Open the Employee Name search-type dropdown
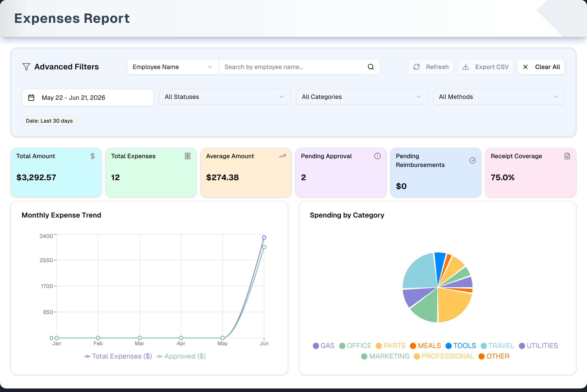Screen dimensions: 587x392 point(173,67)
